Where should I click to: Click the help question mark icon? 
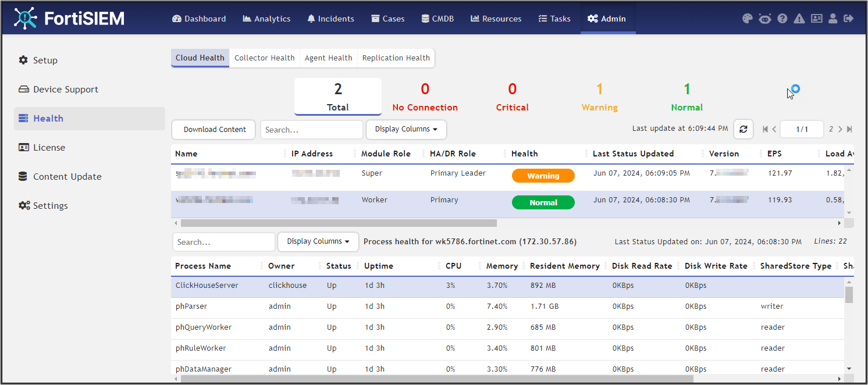tap(782, 18)
